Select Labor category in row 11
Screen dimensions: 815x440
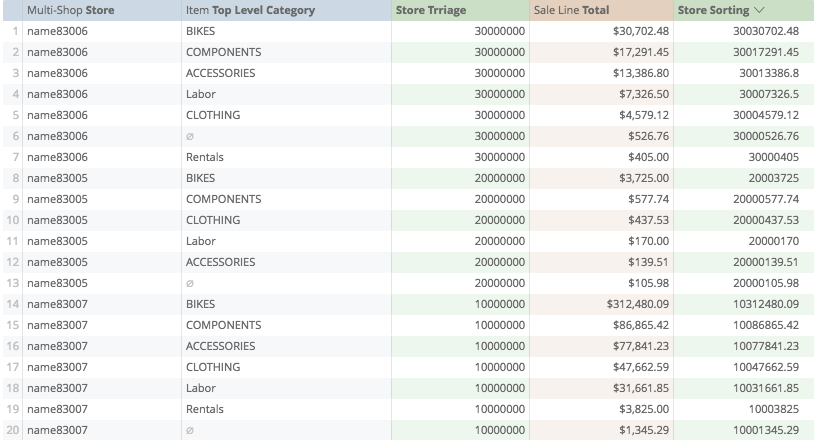click(x=201, y=241)
